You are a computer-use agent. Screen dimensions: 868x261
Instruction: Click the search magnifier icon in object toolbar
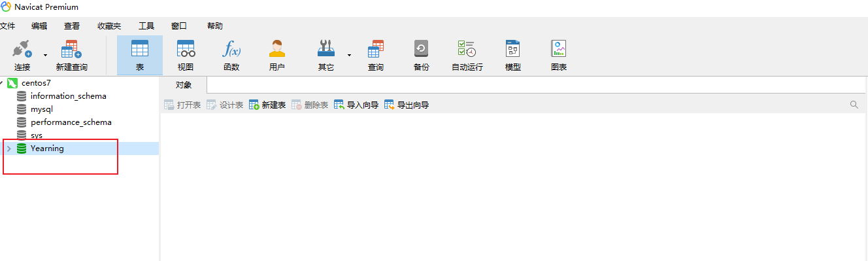(x=854, y=105)
